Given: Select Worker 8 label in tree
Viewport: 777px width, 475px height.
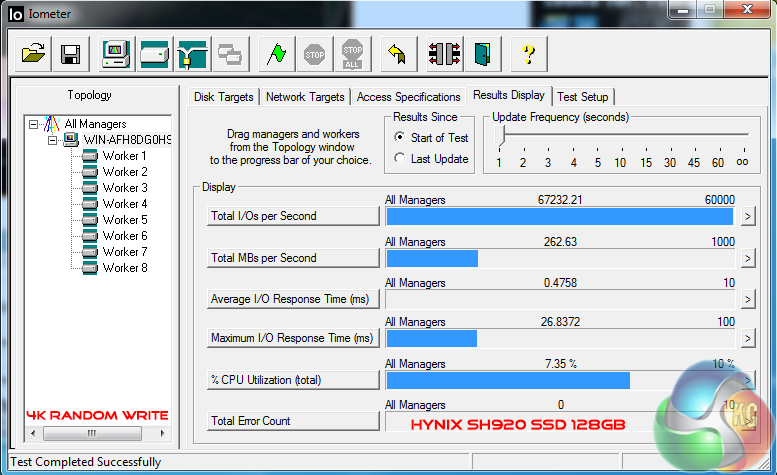Looking at the screenshot, I should [x=125, y=268].
